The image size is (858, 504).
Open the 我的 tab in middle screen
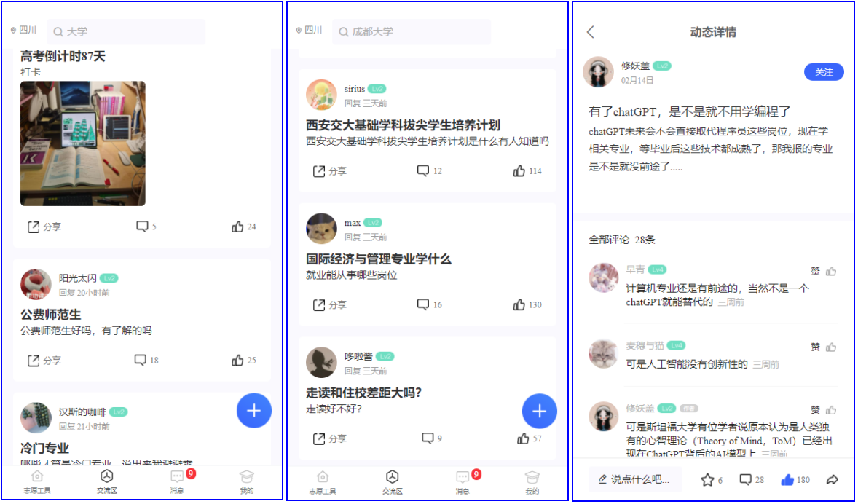click(532, 481)
